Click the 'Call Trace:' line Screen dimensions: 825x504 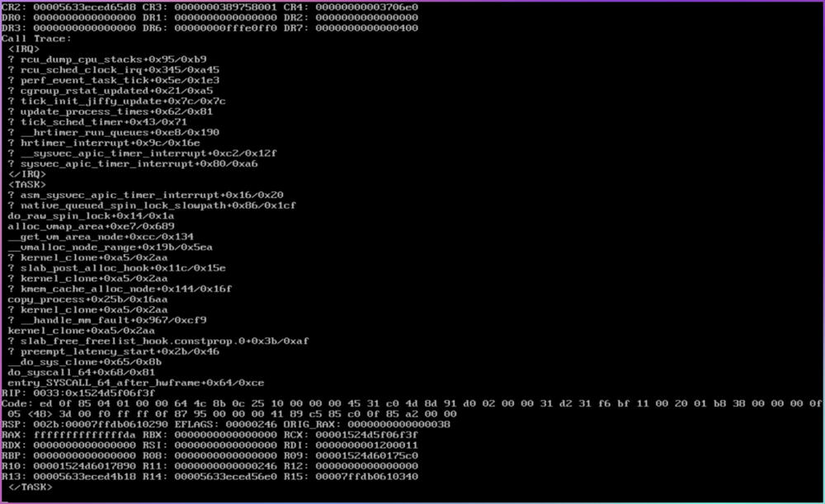pos(36,39)
